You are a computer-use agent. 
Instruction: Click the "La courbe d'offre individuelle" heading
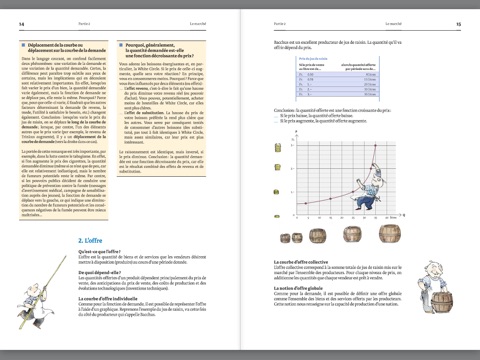tap(108, 299)
